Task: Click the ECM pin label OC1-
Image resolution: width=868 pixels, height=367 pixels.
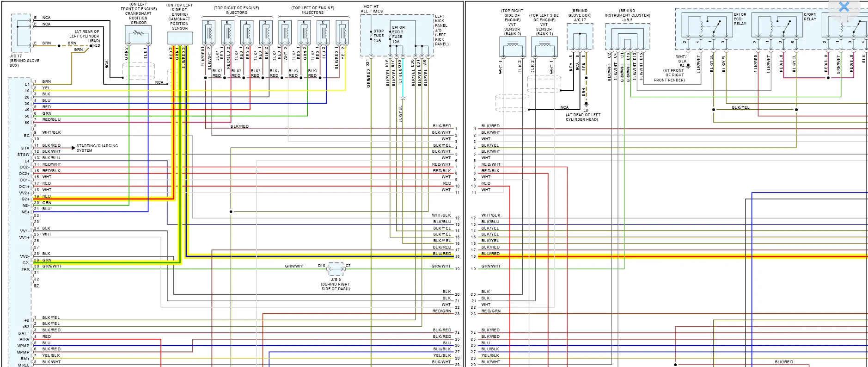Action: (x=24, y=180)
